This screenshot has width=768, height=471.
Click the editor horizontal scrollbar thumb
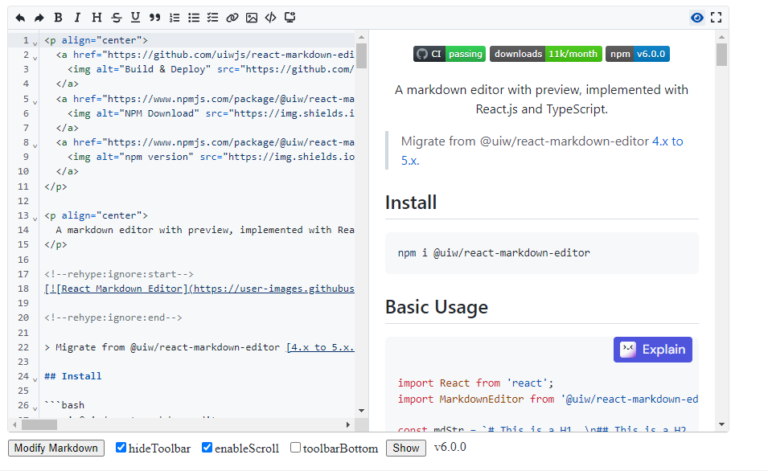39,424
